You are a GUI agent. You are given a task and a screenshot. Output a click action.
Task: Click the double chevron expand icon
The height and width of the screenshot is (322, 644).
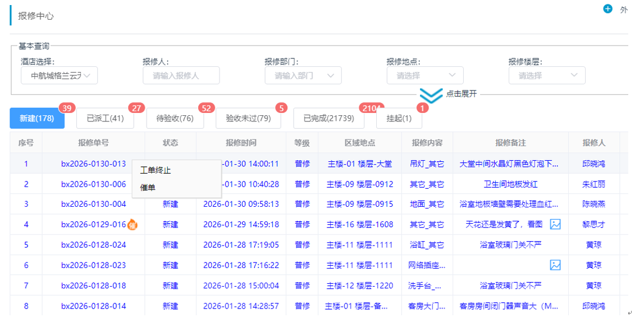431,96
